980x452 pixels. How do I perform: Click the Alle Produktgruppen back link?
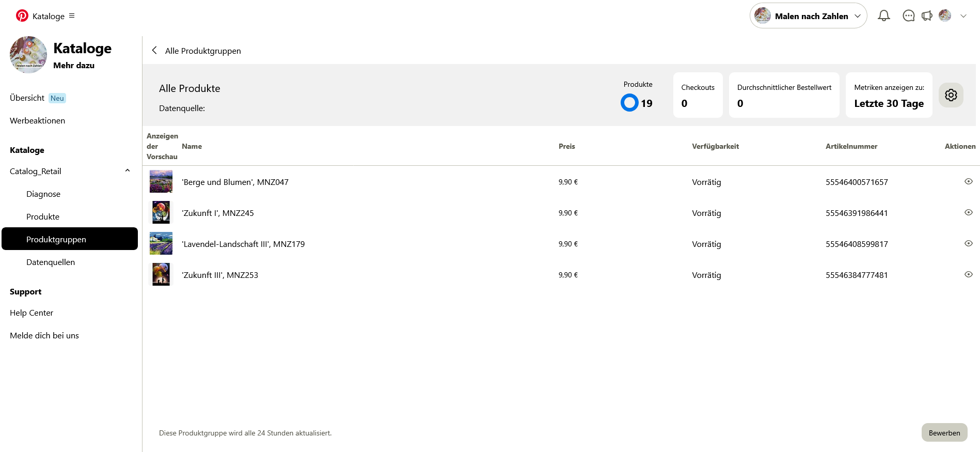click(x=203, y=51)
